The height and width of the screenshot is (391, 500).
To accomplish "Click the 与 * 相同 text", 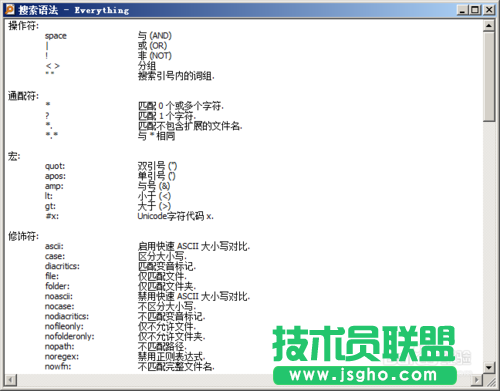I will pyautogui.click(x=156, y=136).
